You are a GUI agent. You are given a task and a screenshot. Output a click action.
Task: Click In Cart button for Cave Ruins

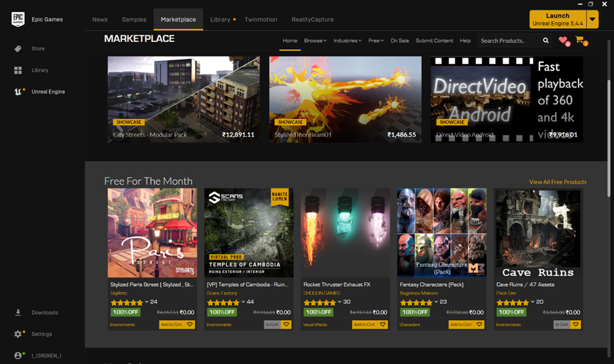click(562, 325)
